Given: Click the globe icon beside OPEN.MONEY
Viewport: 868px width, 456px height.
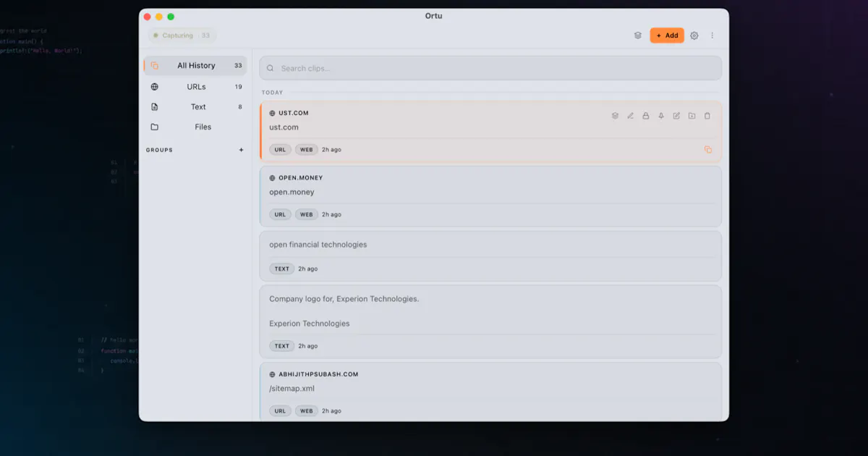Looking at the screenshot, I should point(273,178).
